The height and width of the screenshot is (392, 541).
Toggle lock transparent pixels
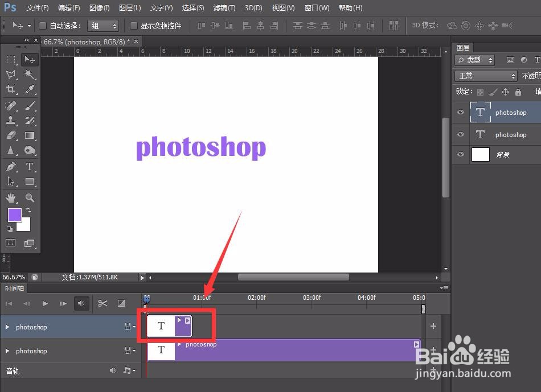pos(480,92)
